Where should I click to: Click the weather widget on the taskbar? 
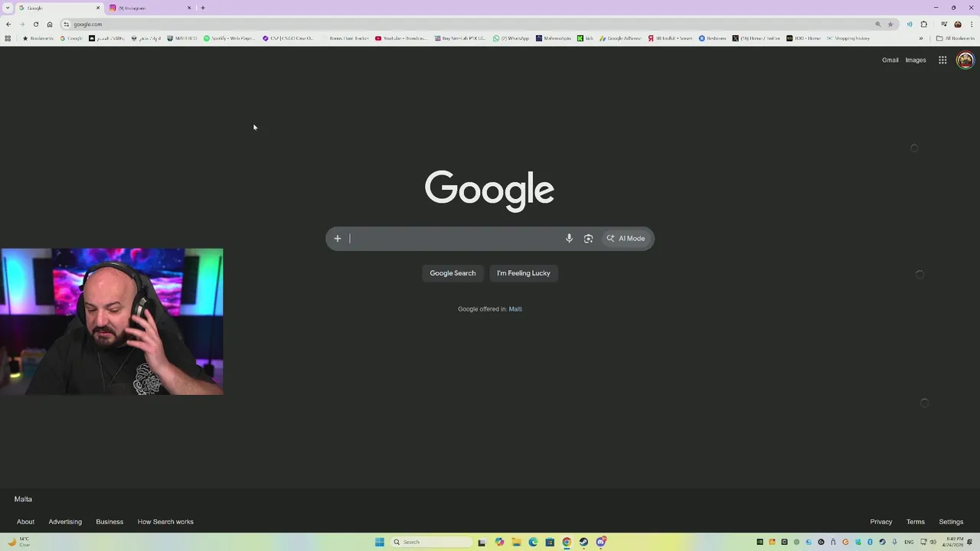click(x=18, y=542)
